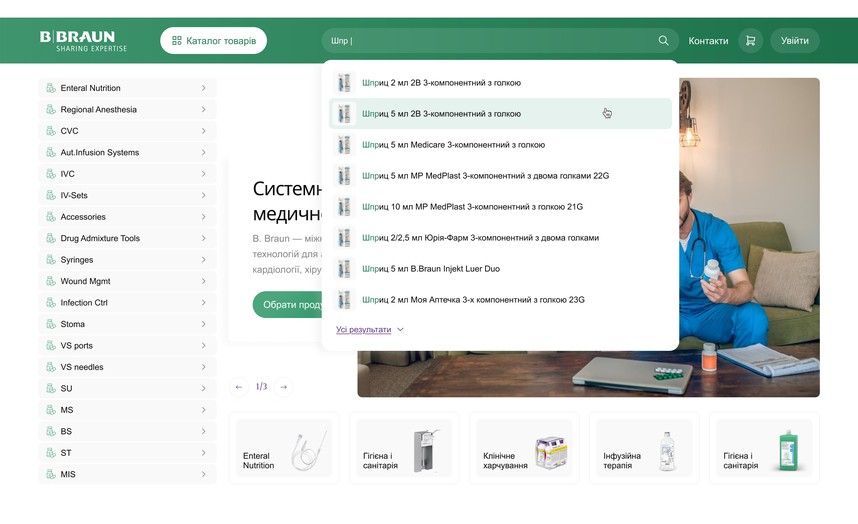Image resolution: width=858 pixels, height=524 pixels.
Task: Choose Шприц 5 мл B.Braun Injekt Luer Duo
Action: [500, 269]
